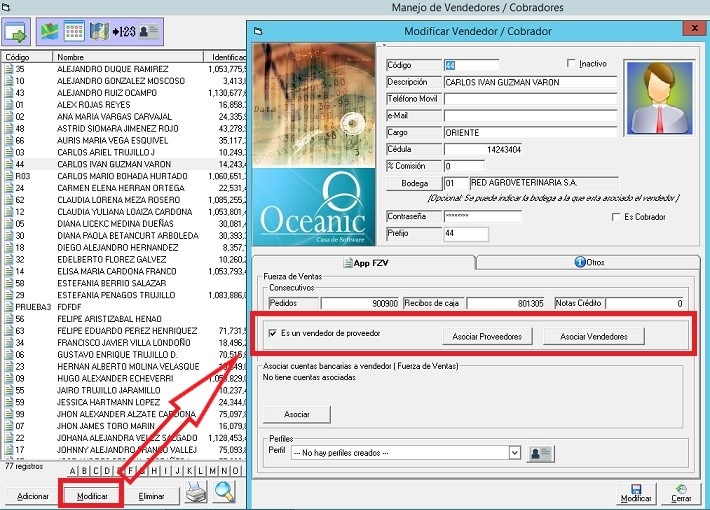Click the calendar grid toolbar icon
The width and height of the screenshot is (710, 510).
tap(73, 32)
